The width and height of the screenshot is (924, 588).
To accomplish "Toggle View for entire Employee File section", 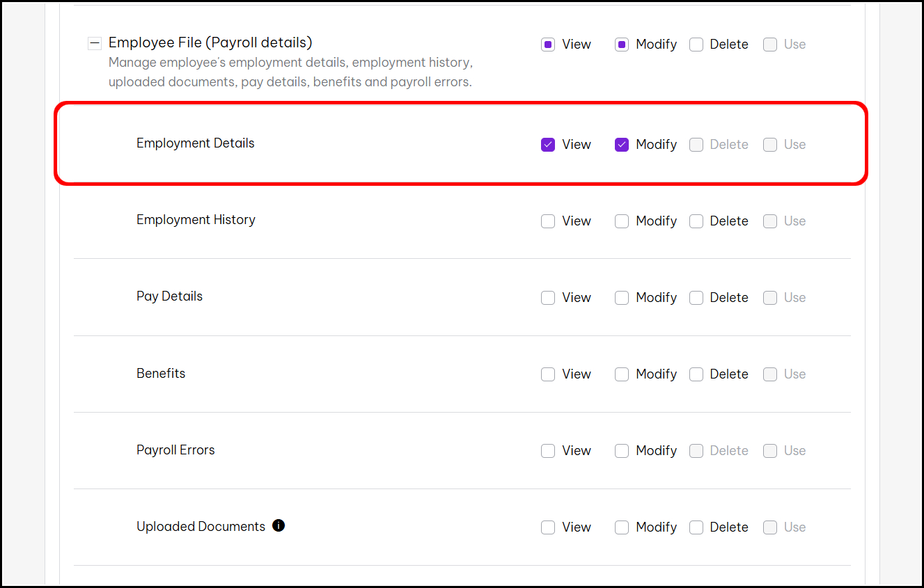I will 548,45.
